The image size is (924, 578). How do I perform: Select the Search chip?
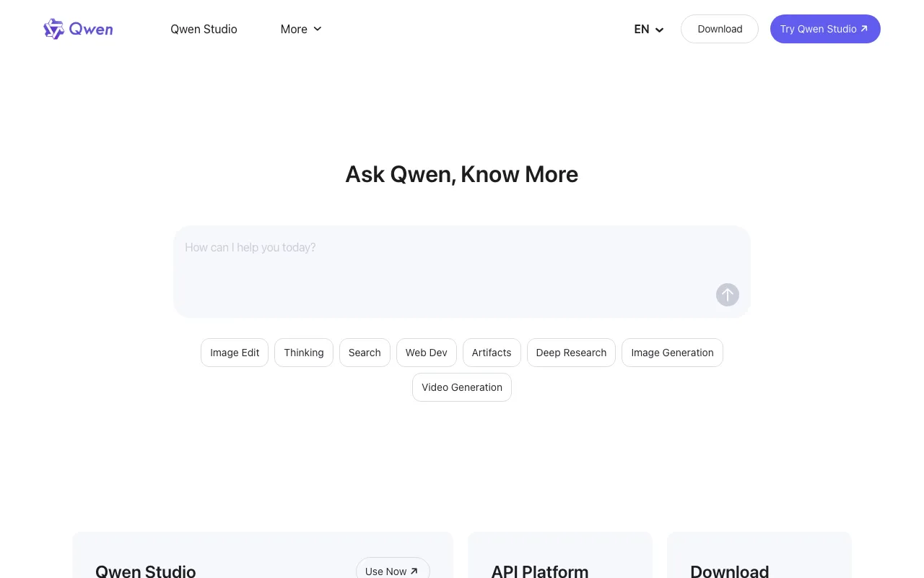(x=365, y=353)
